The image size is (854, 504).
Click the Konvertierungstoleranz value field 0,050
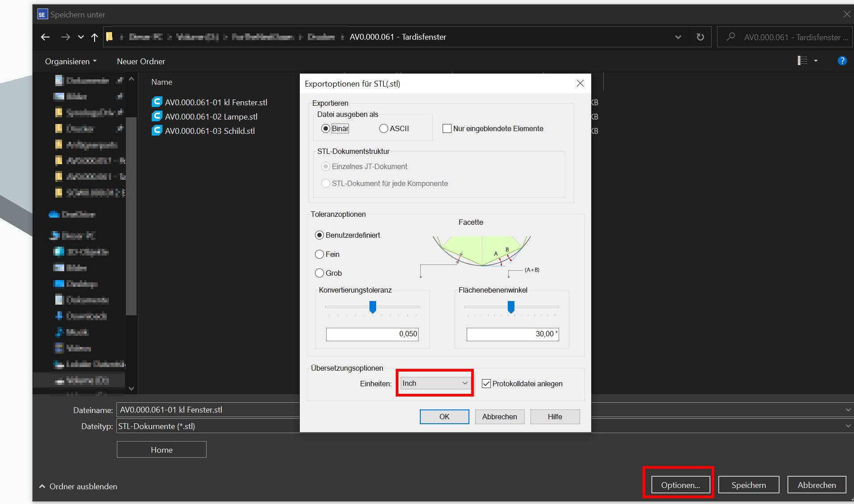tap(372, 334)
